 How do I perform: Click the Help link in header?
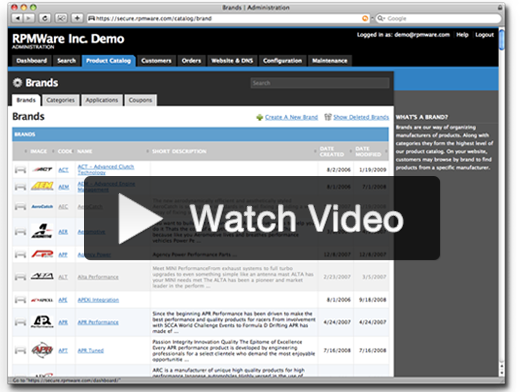click(462, 35)
